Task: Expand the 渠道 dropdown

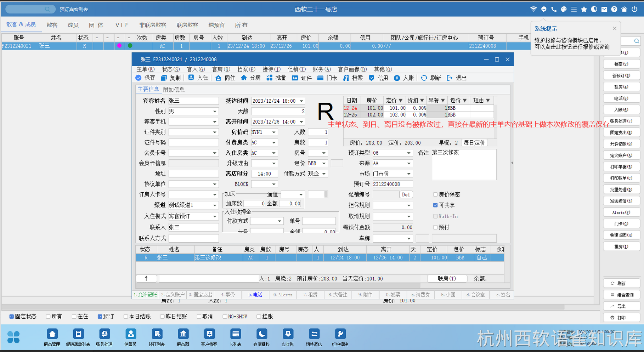Action: [x=215, y=205]
